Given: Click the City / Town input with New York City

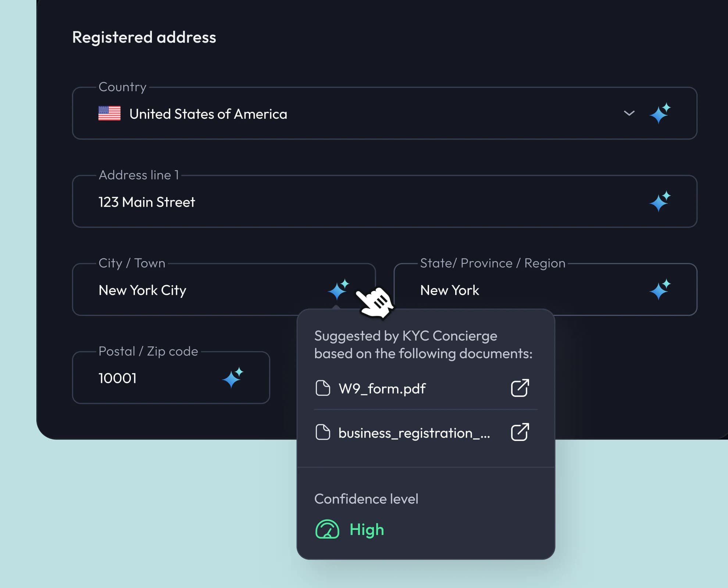Looking at the screenshot, I should [224, 289].
